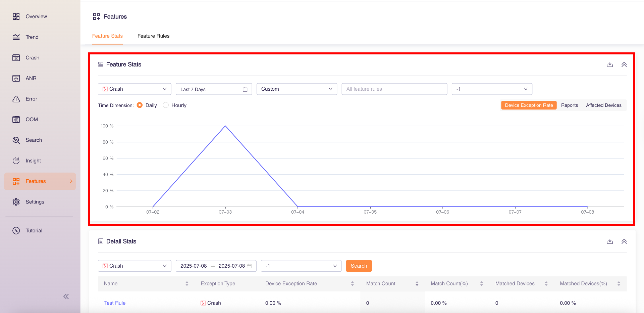This screenshot has height=313, width=644.
Task: Switch chart to Affected Devices
Action: click(x=603, y=105)
